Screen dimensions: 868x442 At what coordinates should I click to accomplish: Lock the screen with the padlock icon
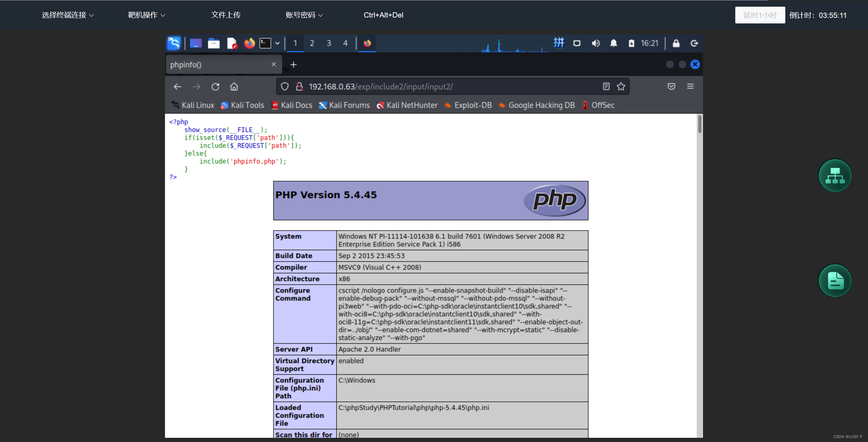point(676,43)
